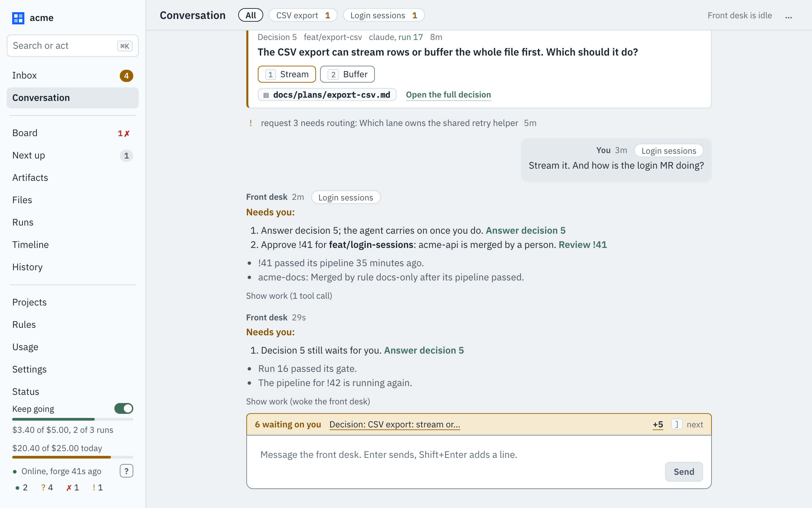Click the bracket next shortcut key in waiting bar

[x=677, y=424]
